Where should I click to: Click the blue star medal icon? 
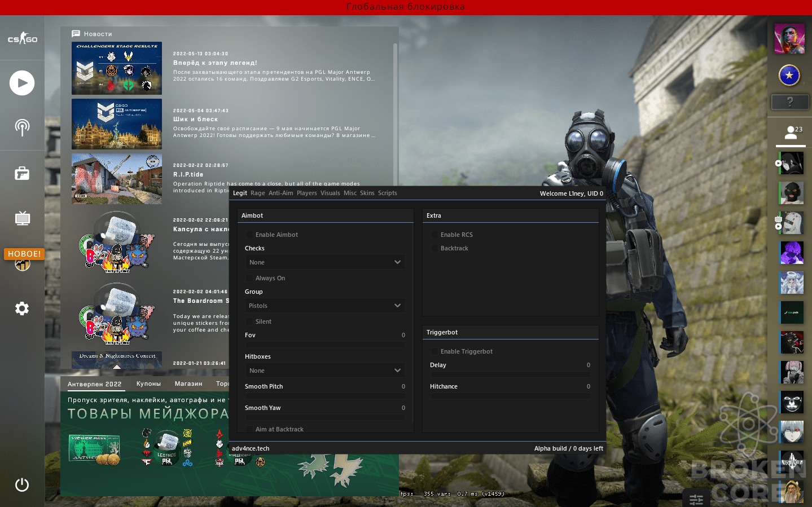789,74
